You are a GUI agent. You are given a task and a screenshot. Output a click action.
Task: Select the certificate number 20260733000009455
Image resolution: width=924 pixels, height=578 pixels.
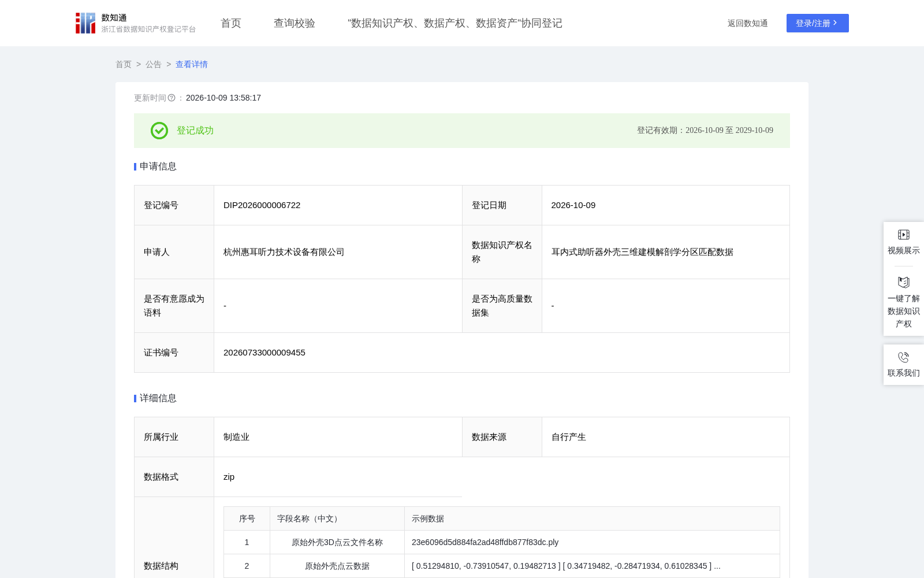point(264,353)
